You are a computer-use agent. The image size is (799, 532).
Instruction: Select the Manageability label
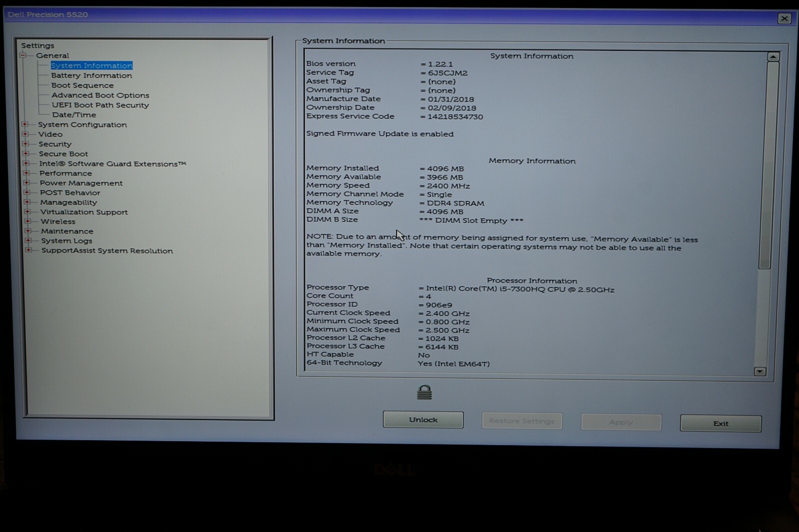68,203
